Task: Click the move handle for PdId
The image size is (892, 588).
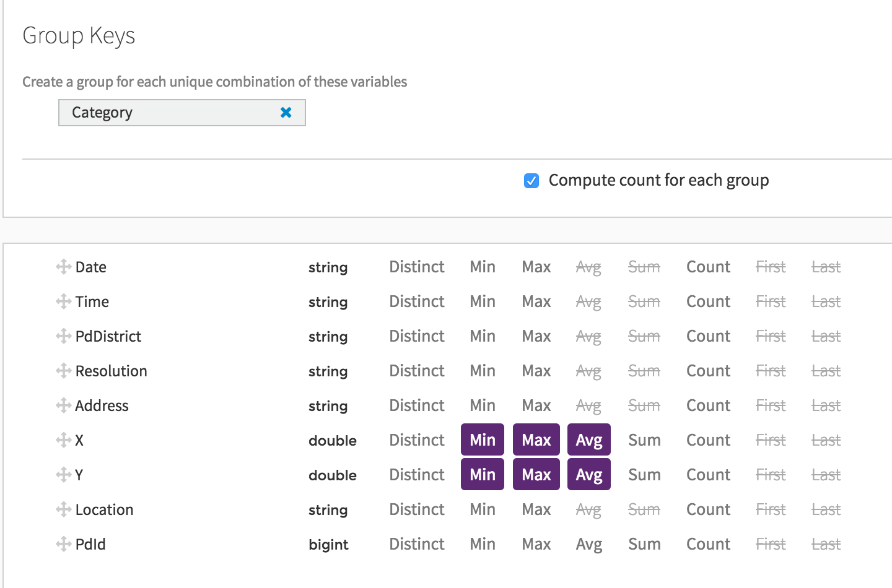Action: point(63,544)
